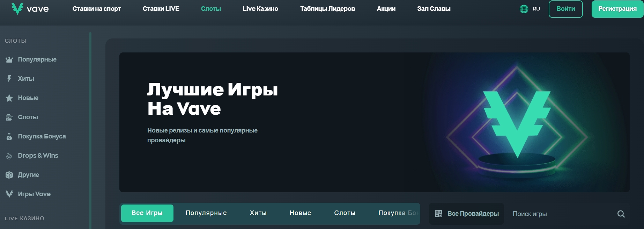Open Live Казино in the top menu
This screenshot has height=229, width=644.
pos(260,9)
